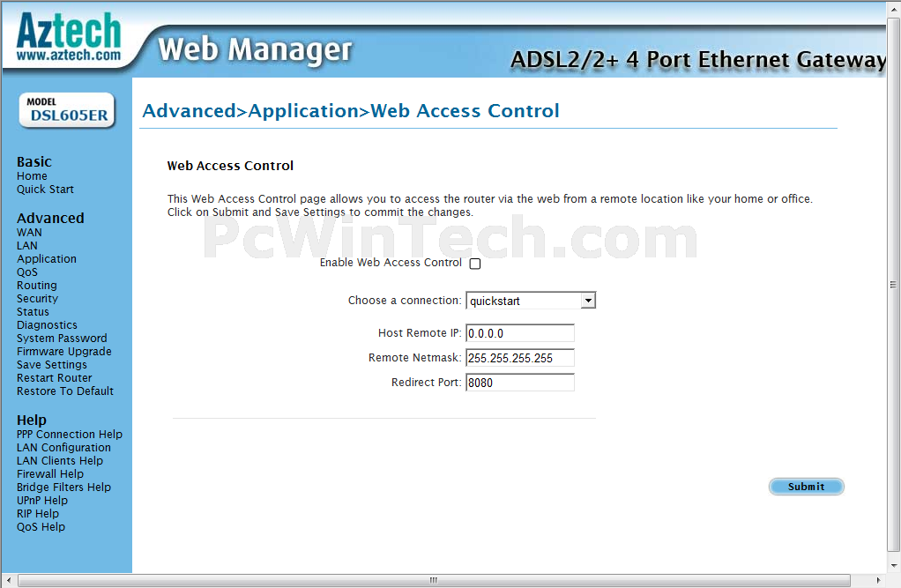Open LAN Configuration help
This screenshot has width=901, height=588.
click(x=63, y=447)
